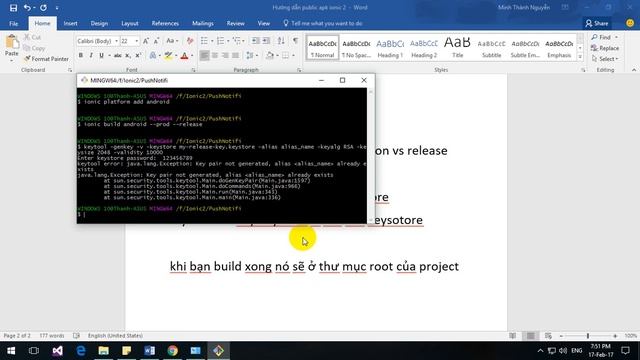The image size is (640, 360).
Task: Share the document
Action: (597, 24)
